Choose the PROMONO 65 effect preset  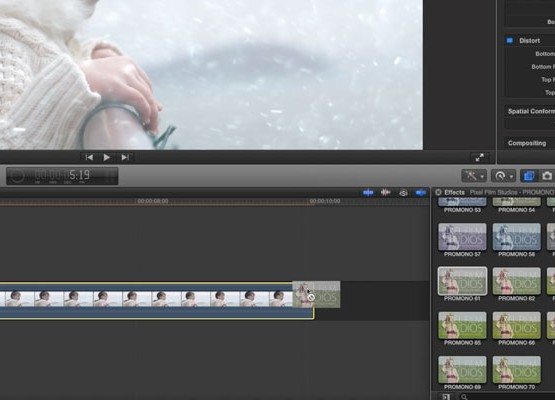462,325
